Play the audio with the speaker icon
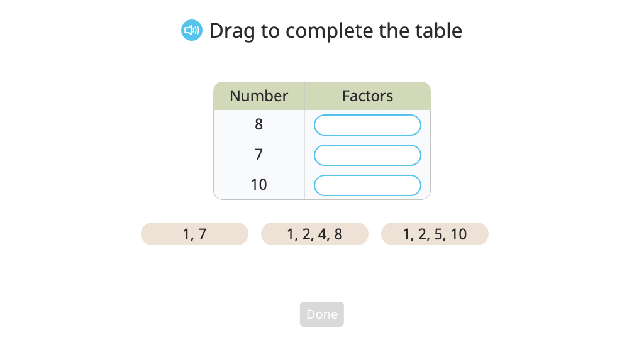 point(192,30)
